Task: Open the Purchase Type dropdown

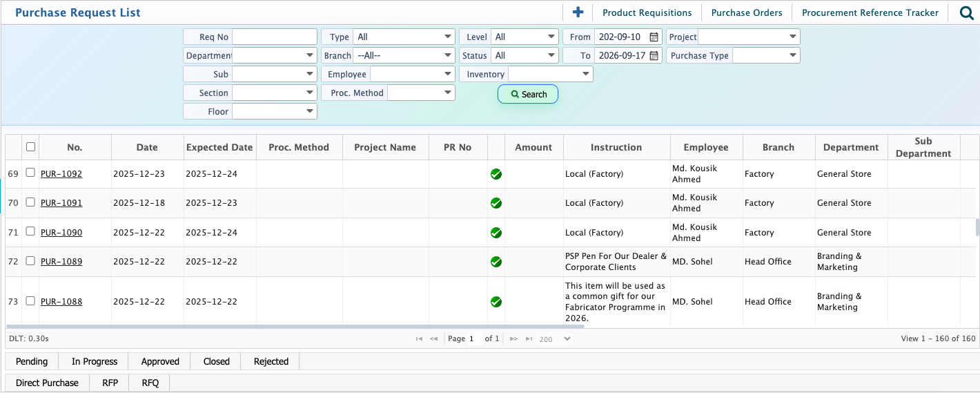Action: [766, 56]
